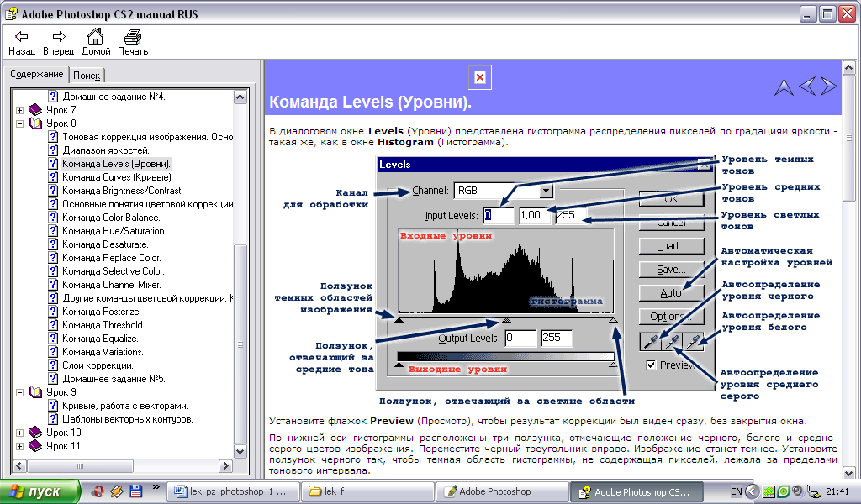Click the book icon next to Урок 10

coord(35,432)
